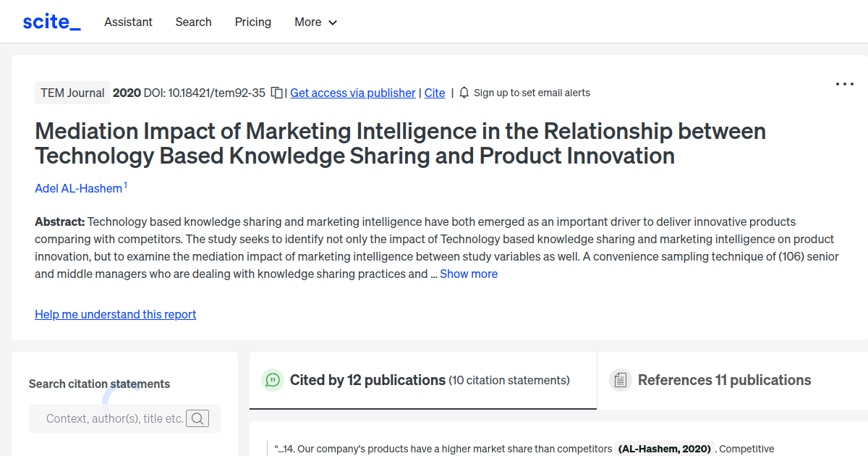Open the Pricing page
This screenshot has height=456, width=868.
point(252,22)
